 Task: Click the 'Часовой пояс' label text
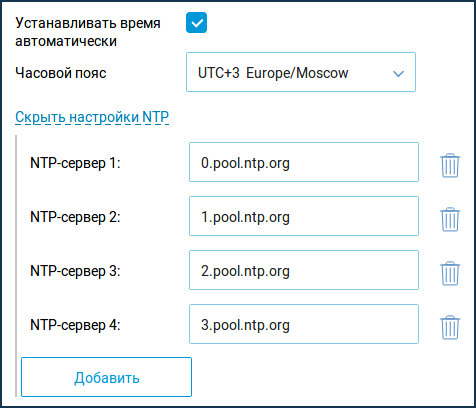(x=61, y=73)
